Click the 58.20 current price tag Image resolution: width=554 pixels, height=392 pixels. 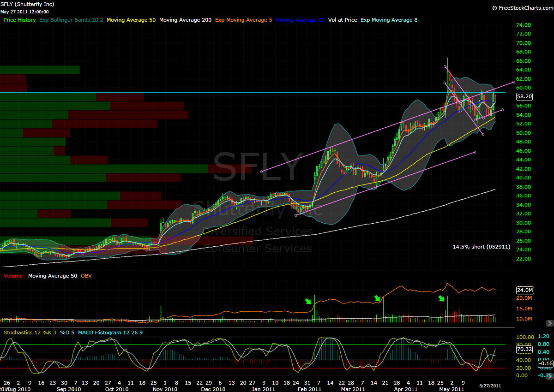point(525,97)
